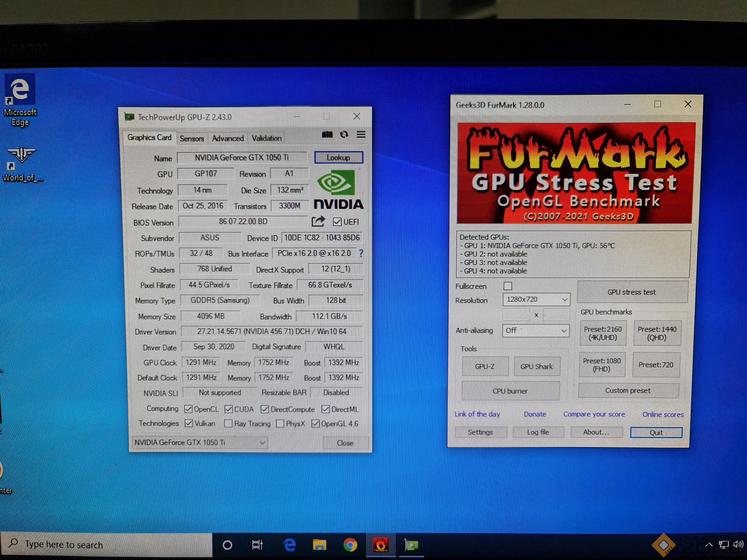The image size is (747, 560).
Task: Switch to GPU-Z taskbar icon
Action: pos(411,545)
